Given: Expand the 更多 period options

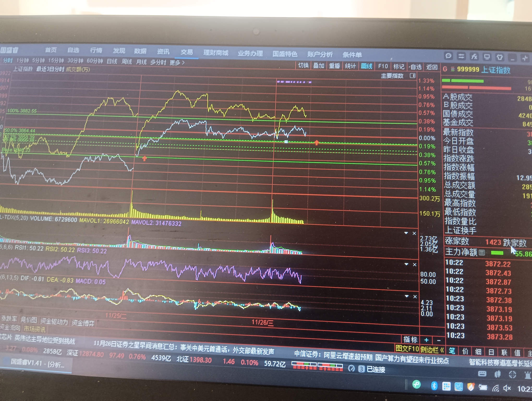Looking at the screenshot, I should (177, 63).
